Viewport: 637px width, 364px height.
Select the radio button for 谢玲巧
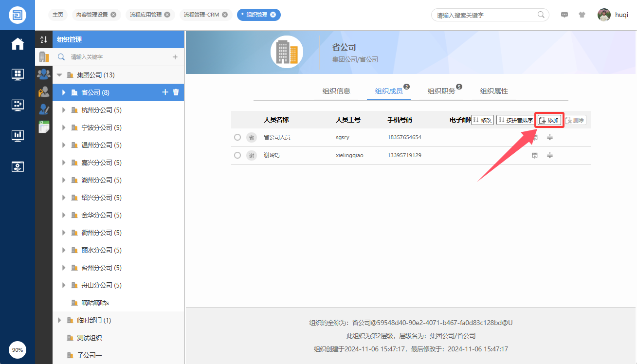[x=237, y=155]
